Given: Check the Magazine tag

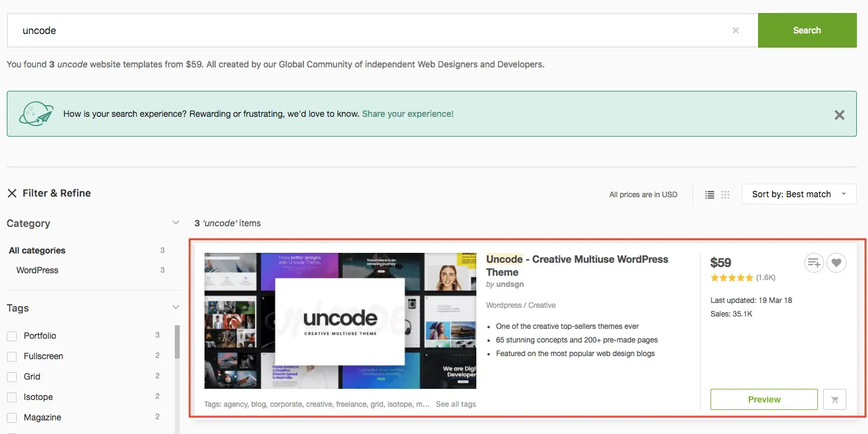Looking at the screenshot, I should (12, 417).
